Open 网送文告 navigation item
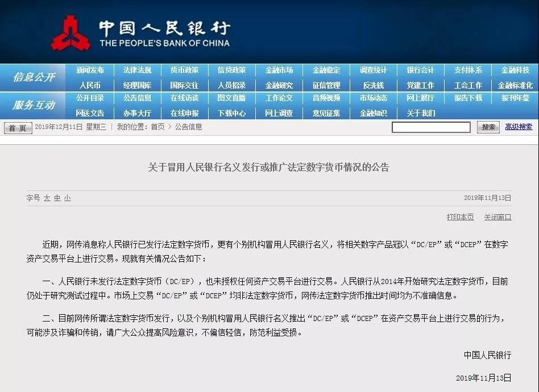Screen dimensions: 539x392 90,113
